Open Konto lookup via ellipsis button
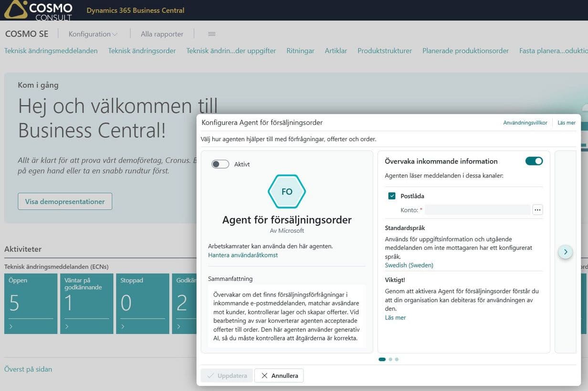The image size is (588, 391). coord(537,209)
